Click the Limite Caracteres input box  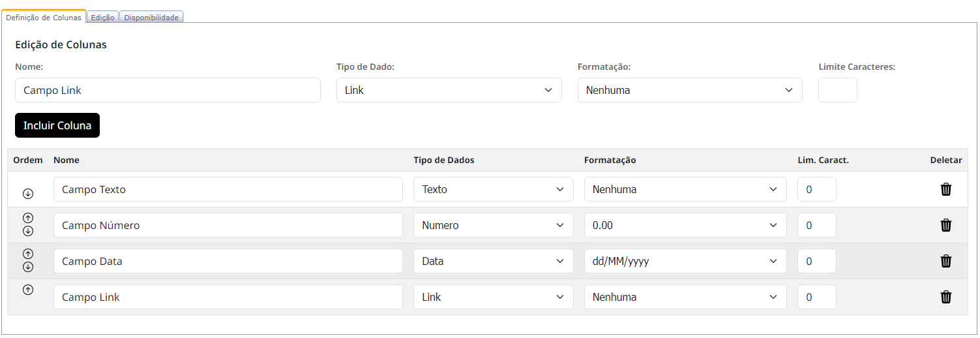(x=838, y=90)
